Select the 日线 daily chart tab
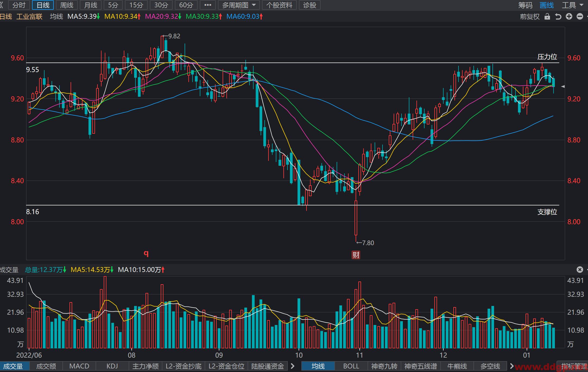 pos(43,5)
